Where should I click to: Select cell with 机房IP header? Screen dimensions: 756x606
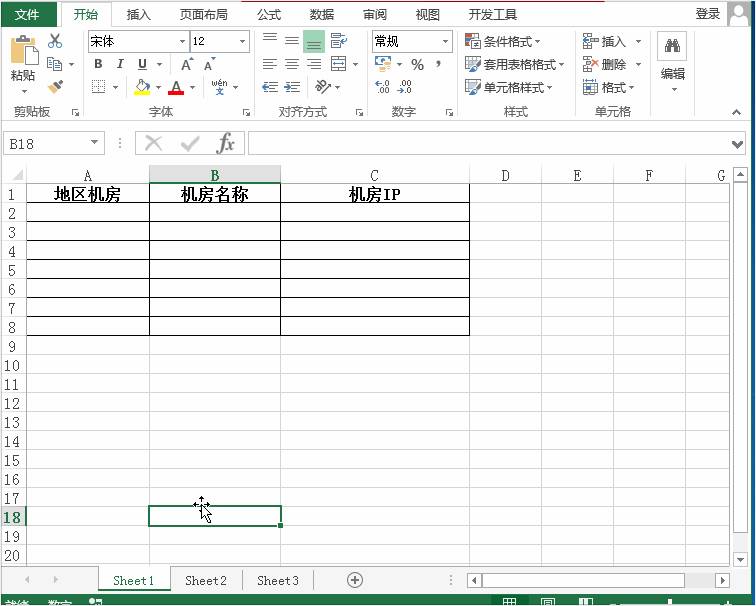375,194
